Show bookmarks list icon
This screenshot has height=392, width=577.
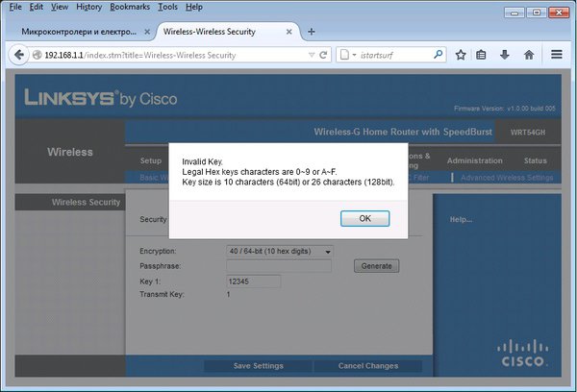pyautogui.click(x=481, y=55)
